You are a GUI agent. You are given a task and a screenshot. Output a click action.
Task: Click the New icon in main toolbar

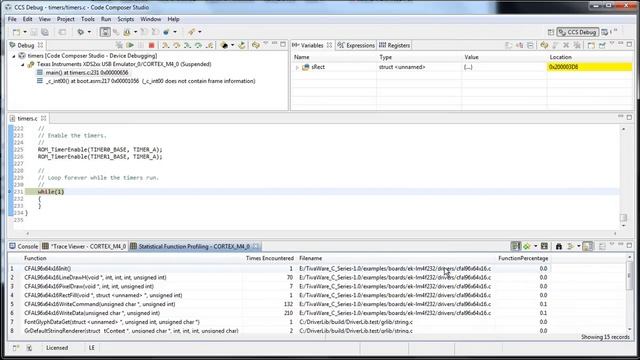click(x=16, y=32)
